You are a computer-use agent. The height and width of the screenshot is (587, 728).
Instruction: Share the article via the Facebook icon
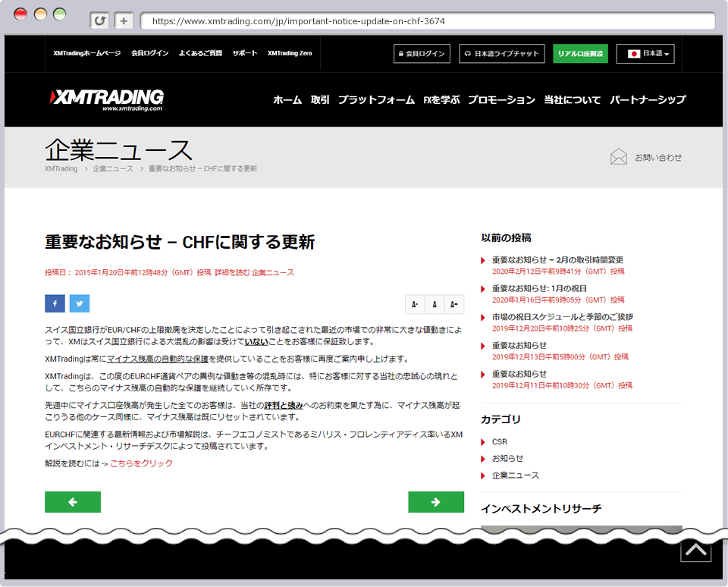[55, 303]
